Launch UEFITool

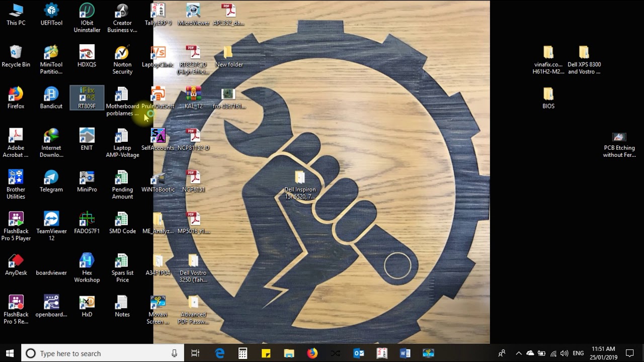[51, 15]
